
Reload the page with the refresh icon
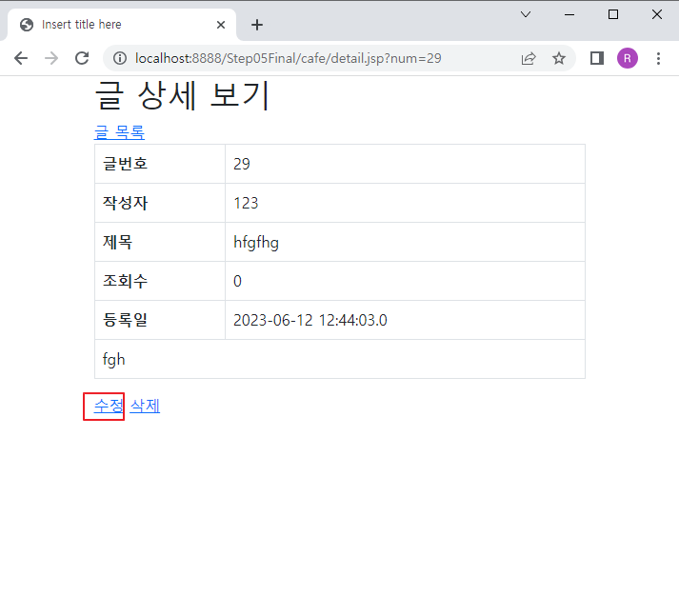[x=82, y=58]
